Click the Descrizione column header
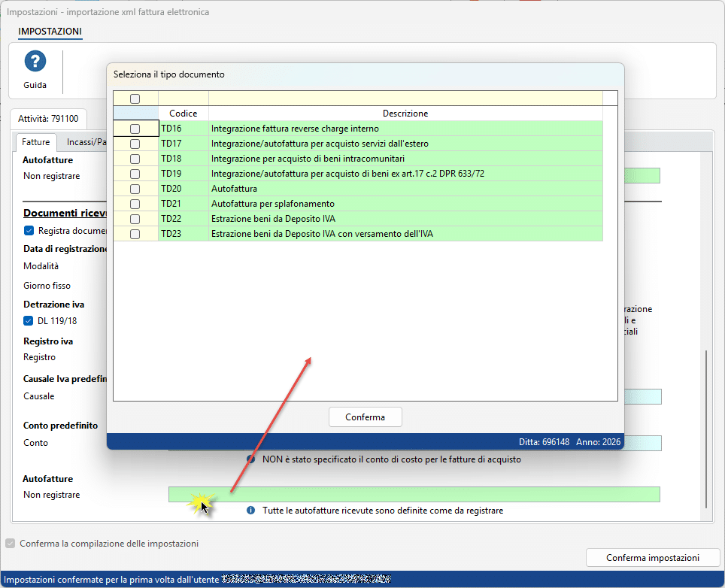The image size is (725, 588). (x=405, y=114)
